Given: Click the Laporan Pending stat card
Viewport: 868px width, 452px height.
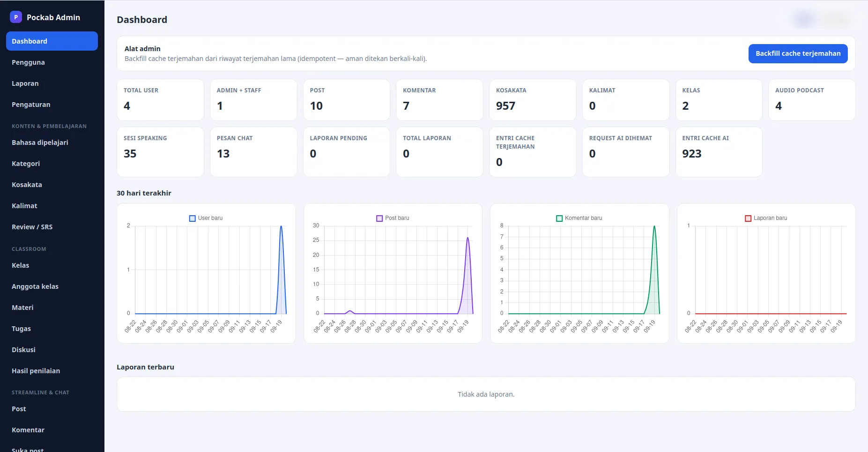Looking at the screenshot, I should [x=347, y=152].
